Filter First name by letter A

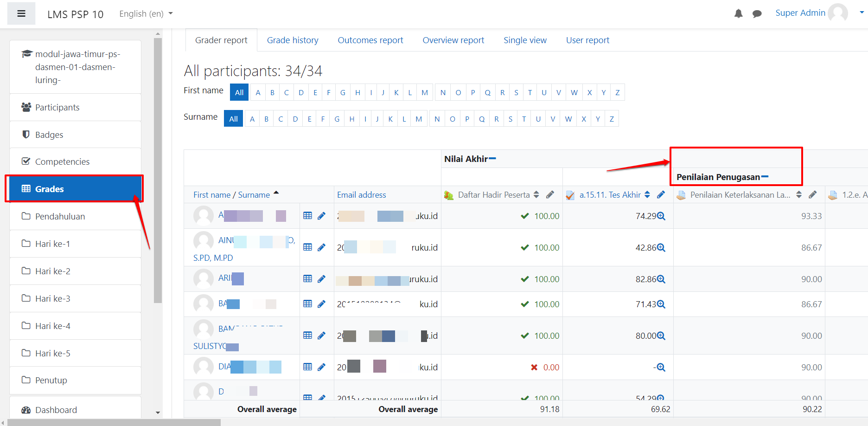point(258,92)
